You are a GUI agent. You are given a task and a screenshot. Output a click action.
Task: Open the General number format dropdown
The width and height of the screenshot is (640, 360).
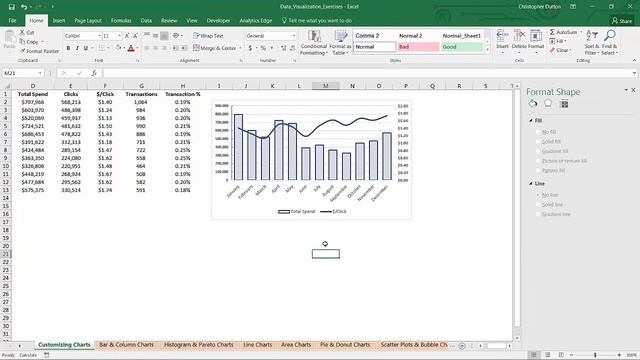coord(294,36)
